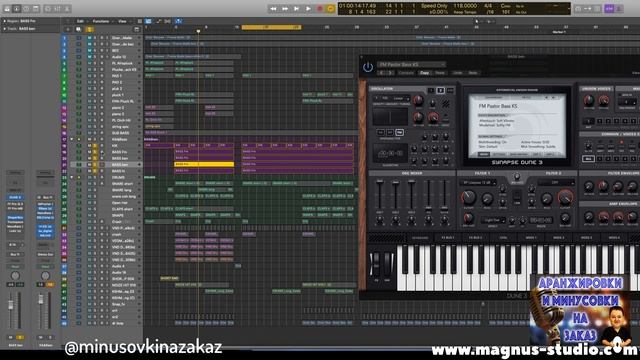
Task: Open the Light Dist effect dropdown
Action: (x=492, y=220)
